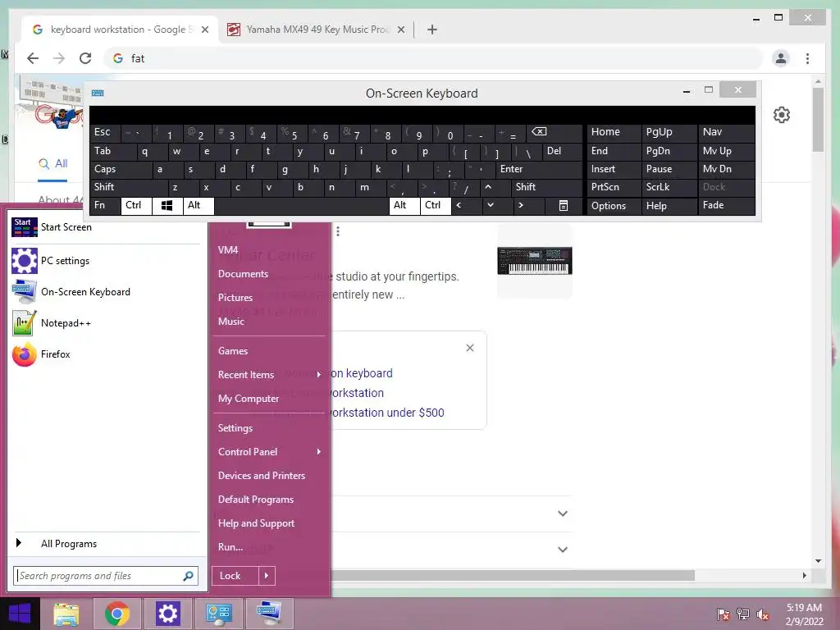Image resolution: width=840 pixels, height=630 pixels.
Task: Toggle the right Shift key on On-Screen Keyboard
Action: pyautogui.click(x=546, y=187)
